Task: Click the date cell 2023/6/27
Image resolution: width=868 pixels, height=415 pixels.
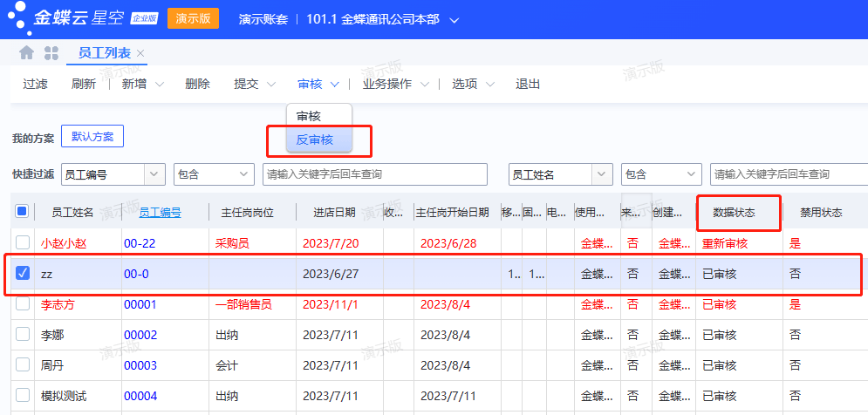Action: [x=331, y=274]
